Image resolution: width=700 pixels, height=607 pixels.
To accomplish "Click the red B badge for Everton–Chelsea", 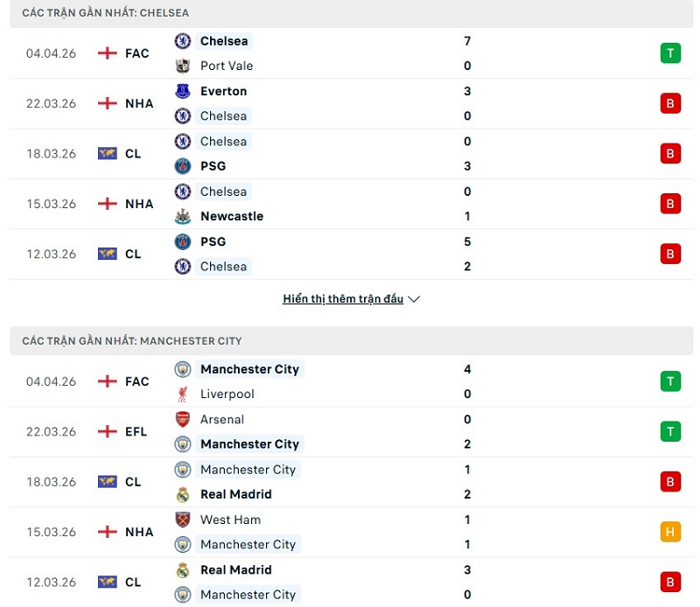I will coord(670,103).
